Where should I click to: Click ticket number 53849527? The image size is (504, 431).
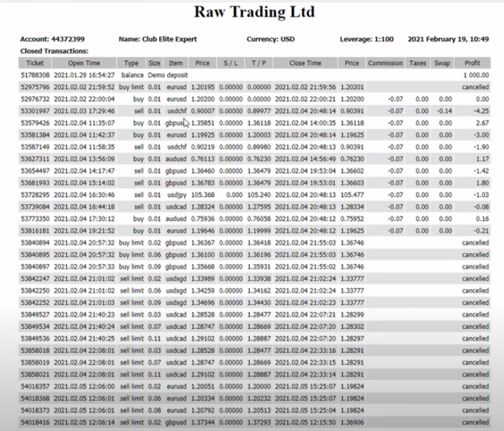(36, 315)
